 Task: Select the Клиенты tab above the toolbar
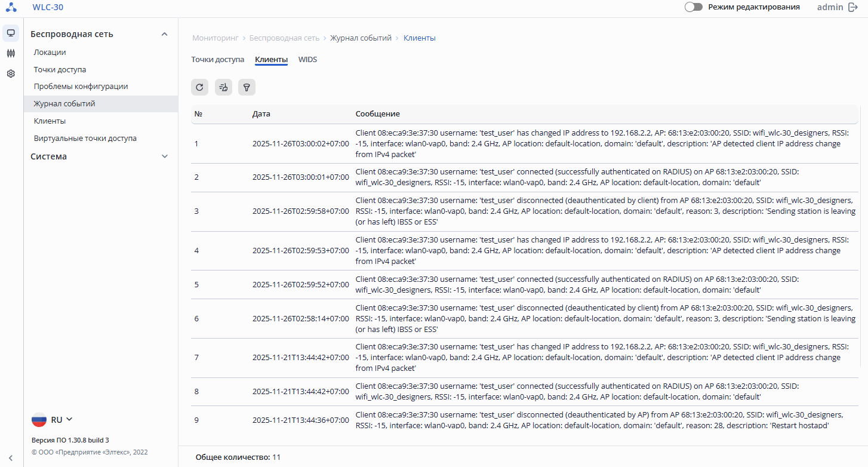pyautogui.click(x=272, y=60)
